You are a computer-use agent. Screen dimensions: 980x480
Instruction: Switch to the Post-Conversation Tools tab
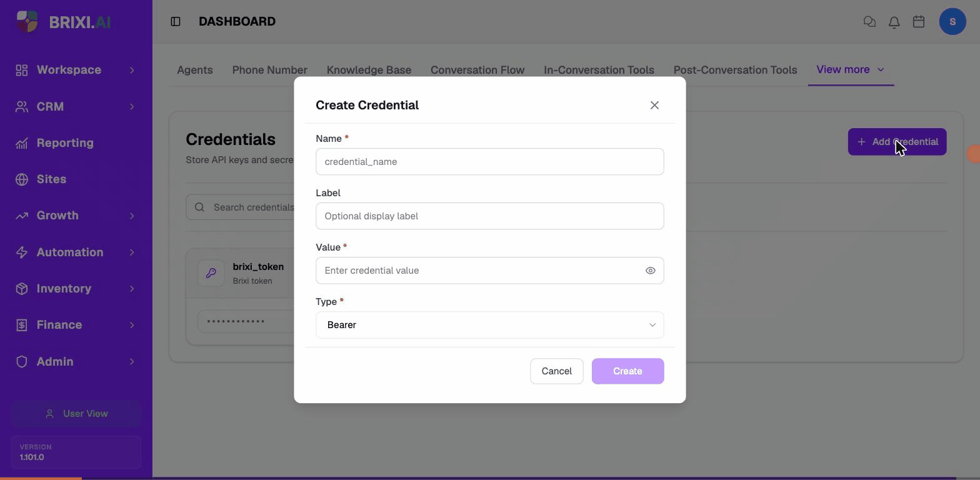pos(735,70)
